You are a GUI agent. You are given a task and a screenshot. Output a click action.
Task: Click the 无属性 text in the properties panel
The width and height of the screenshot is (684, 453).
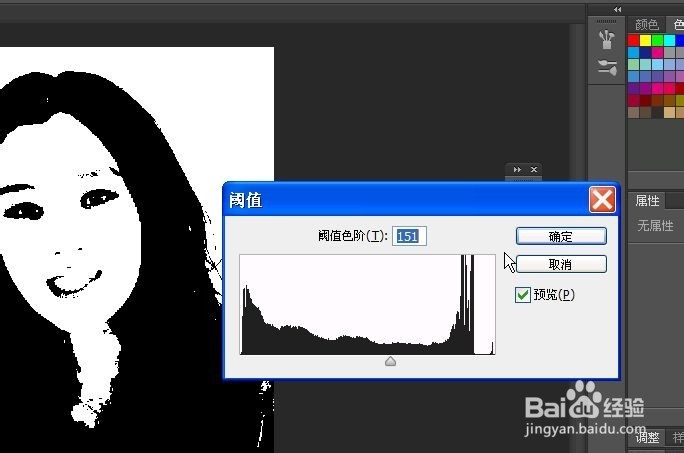tap(655, 226)
